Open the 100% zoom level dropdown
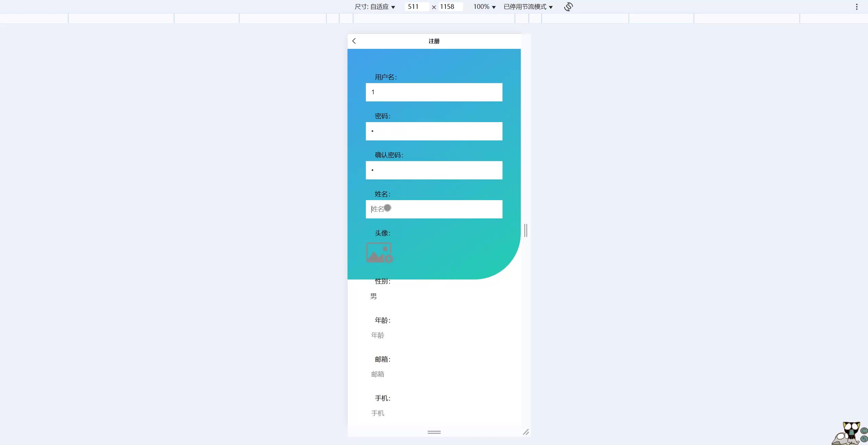This screenshot has height=445, width=868. pyautogui.click(x=484, y=7)
